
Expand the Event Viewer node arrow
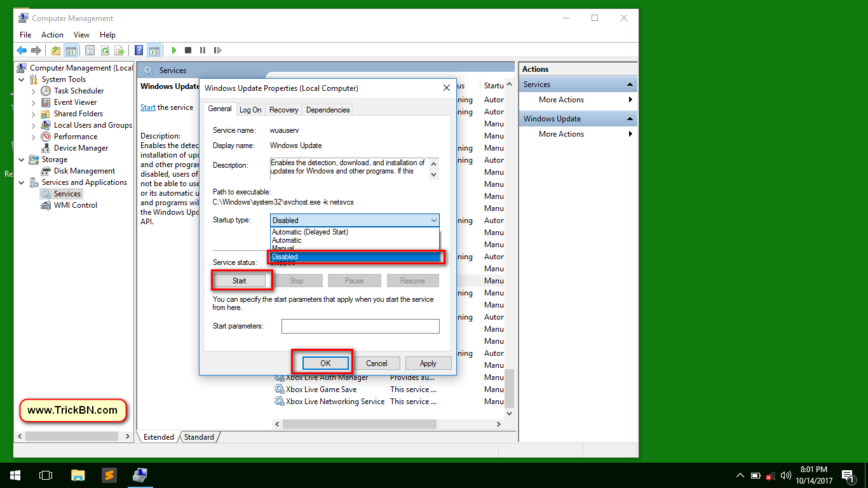[x=34, y=102]
